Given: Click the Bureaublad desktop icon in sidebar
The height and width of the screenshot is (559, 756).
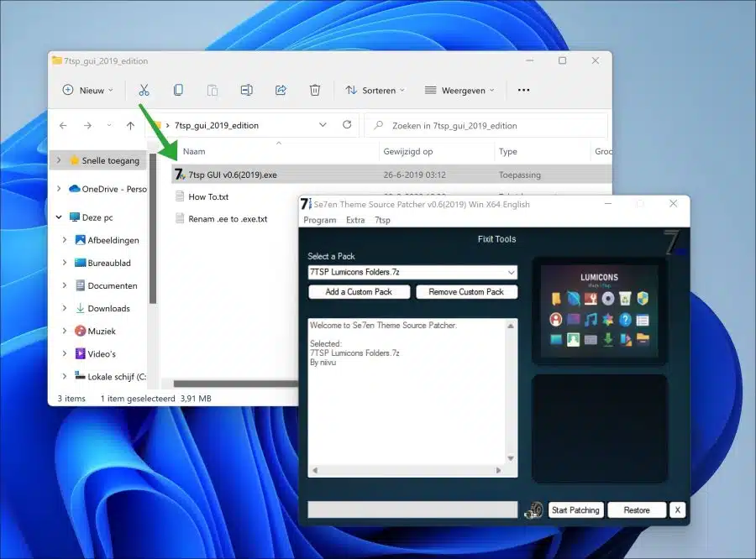Looking at the screenshot, I should pos(80,263).
